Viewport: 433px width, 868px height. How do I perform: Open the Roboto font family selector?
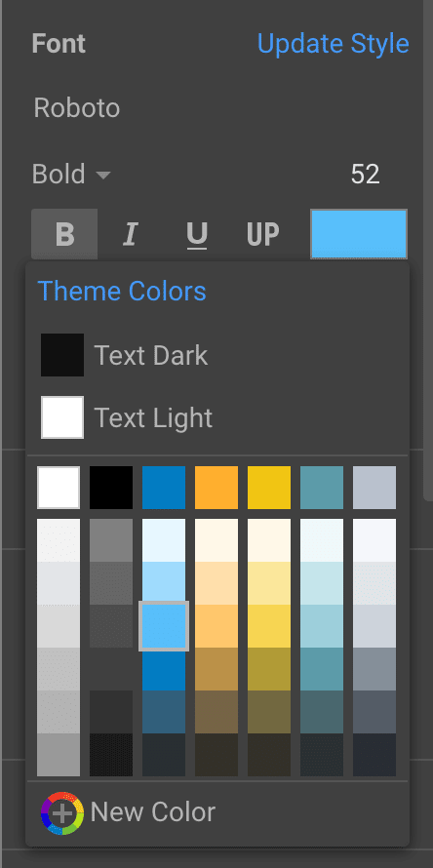coord(77,108)
